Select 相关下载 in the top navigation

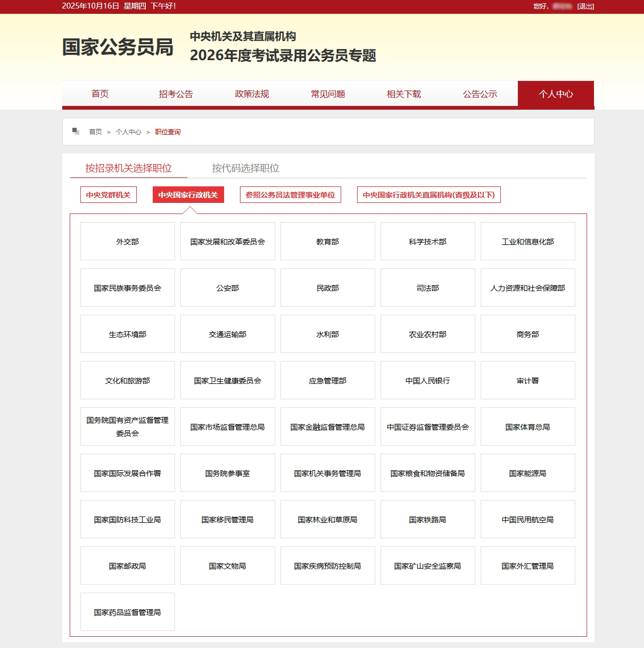tap(403, 94)
